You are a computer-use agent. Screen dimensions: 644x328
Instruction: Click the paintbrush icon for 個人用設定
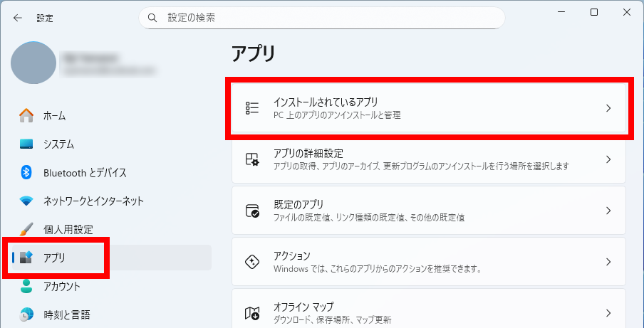pos(26,229)
